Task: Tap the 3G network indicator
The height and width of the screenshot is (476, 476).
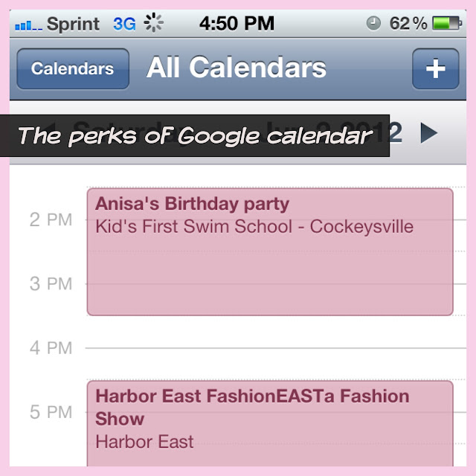Action: coord(124,24)
